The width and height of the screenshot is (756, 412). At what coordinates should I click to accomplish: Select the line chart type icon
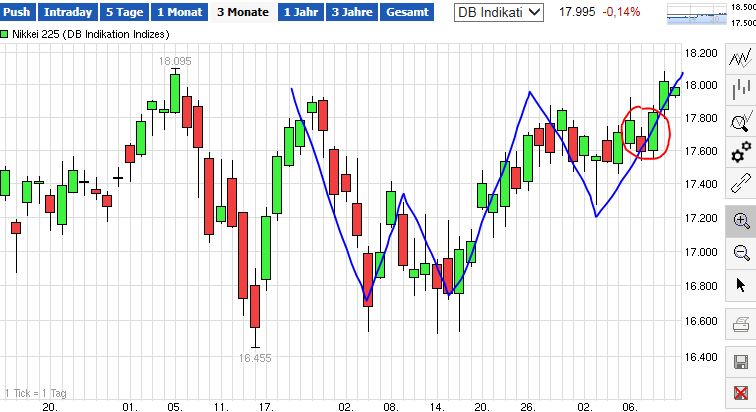click(740, 58)
